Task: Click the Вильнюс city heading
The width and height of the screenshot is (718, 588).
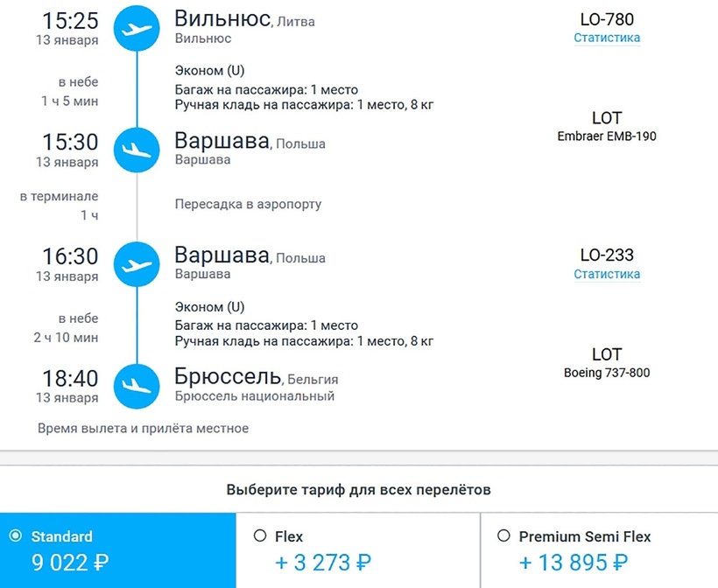Action: pos(223,19)
